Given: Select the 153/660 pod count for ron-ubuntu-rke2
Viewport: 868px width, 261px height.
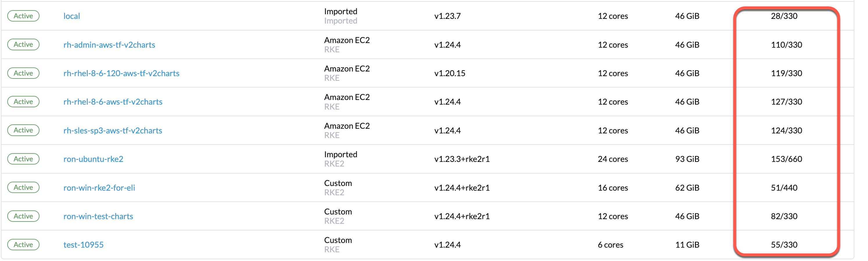Looking at the screenshot, I should [x=786, y=159].
